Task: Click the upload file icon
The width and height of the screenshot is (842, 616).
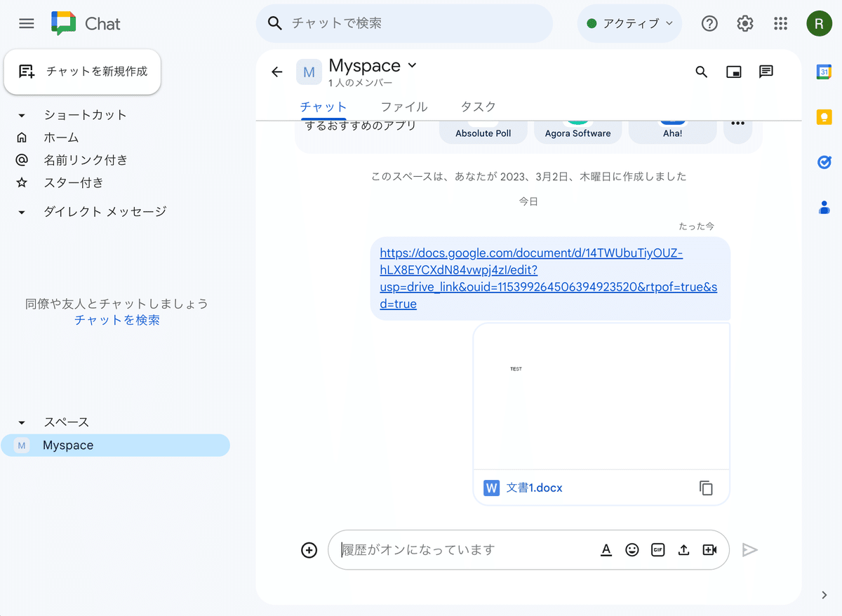Action: point(683,550)
